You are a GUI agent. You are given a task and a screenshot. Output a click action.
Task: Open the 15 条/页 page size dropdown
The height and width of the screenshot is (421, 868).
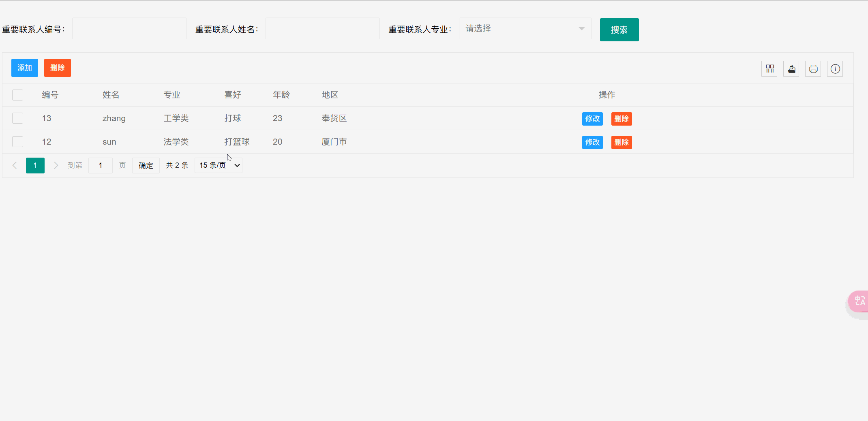(x=218, y=165)
